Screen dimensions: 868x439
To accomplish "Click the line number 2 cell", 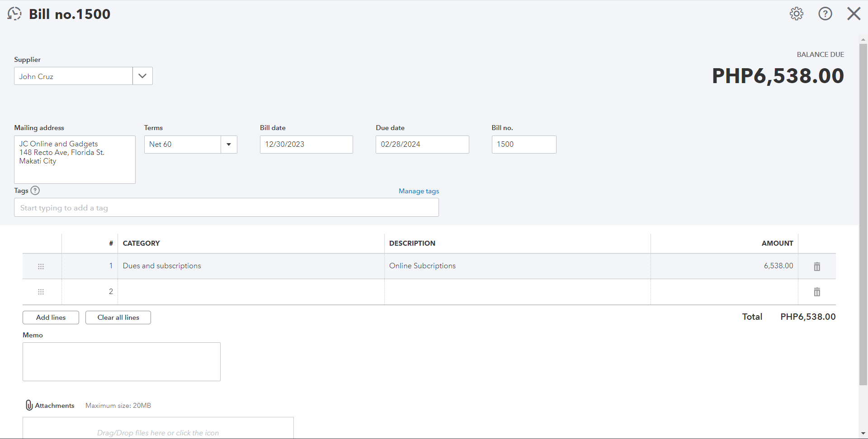I will tap(90, 292).
